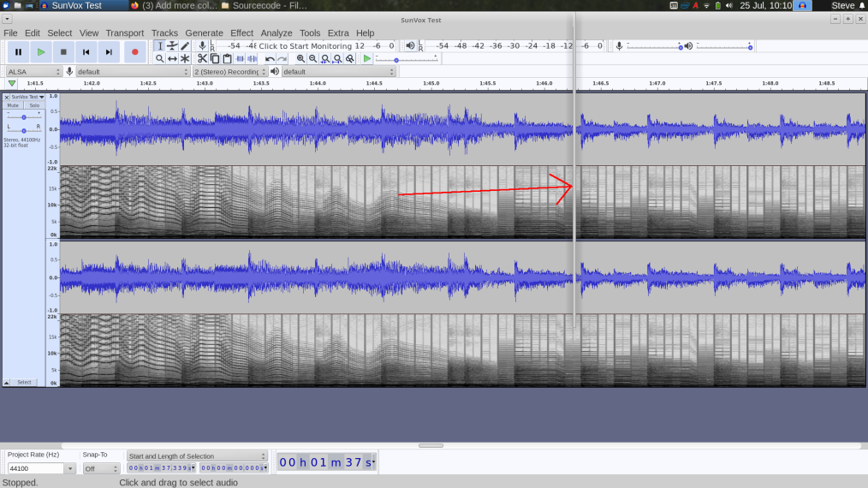
Task: Click the Zoom In icon
Action: point(300,59)
